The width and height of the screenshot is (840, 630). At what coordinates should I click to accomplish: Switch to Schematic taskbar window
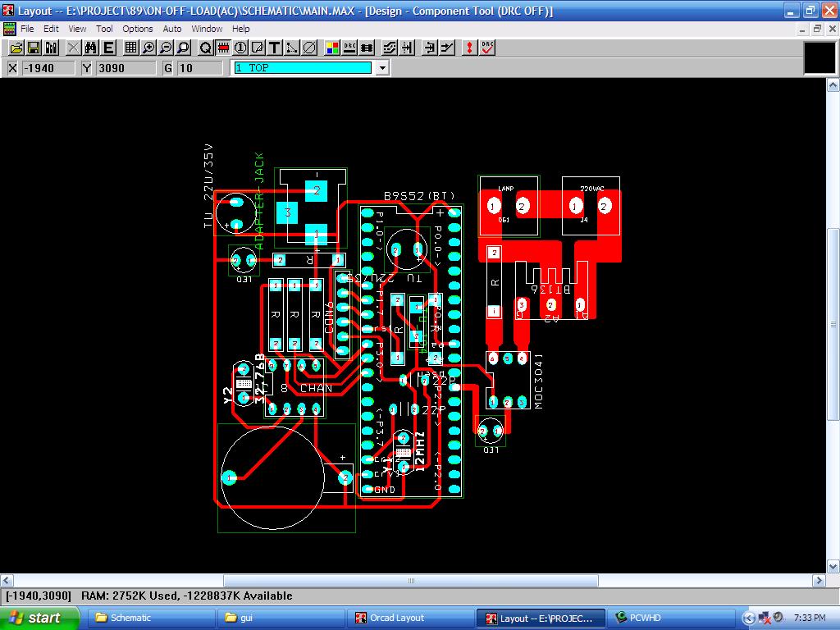(x=151, y=619)
